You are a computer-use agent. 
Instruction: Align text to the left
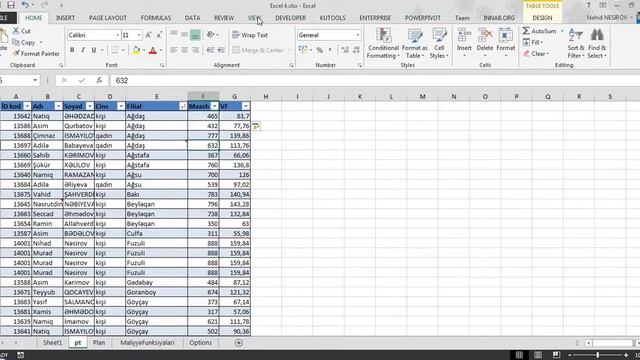coord(173,50)
